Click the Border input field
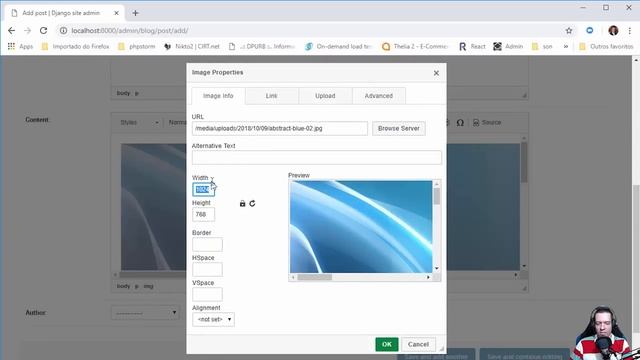 pyautogui.click(x=207, y=244)
